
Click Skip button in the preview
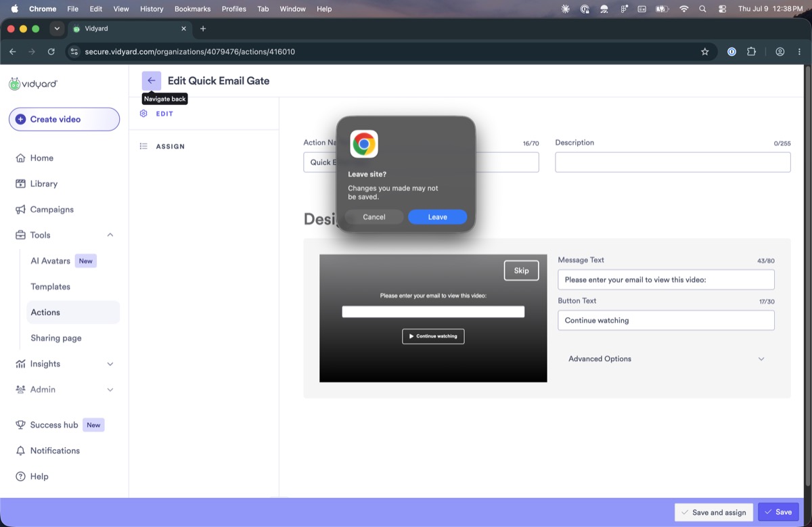coord(521,271)
